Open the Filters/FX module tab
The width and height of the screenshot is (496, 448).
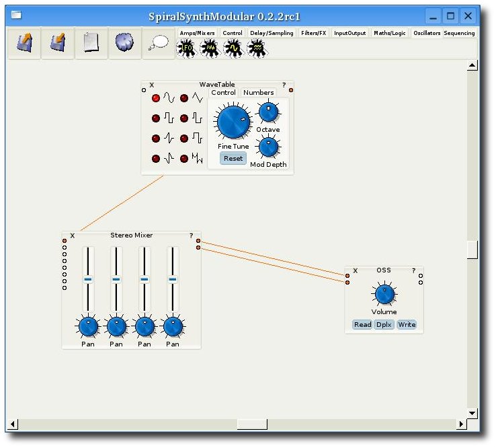(x=313, y=33)
